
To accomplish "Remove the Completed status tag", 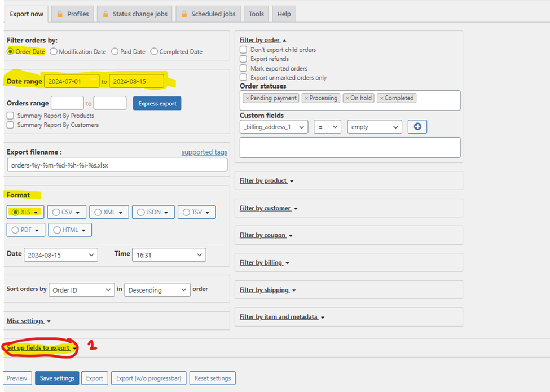I will [382, 98].
